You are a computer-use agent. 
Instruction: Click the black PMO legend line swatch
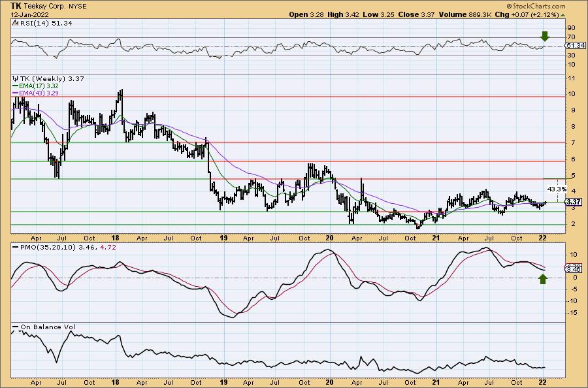16,247
